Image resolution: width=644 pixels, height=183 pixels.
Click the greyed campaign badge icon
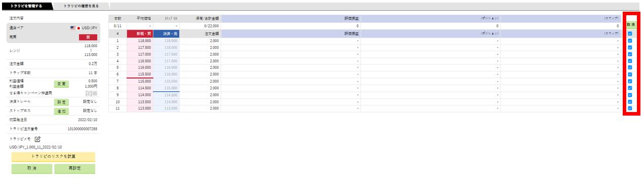tap(91, 93)
